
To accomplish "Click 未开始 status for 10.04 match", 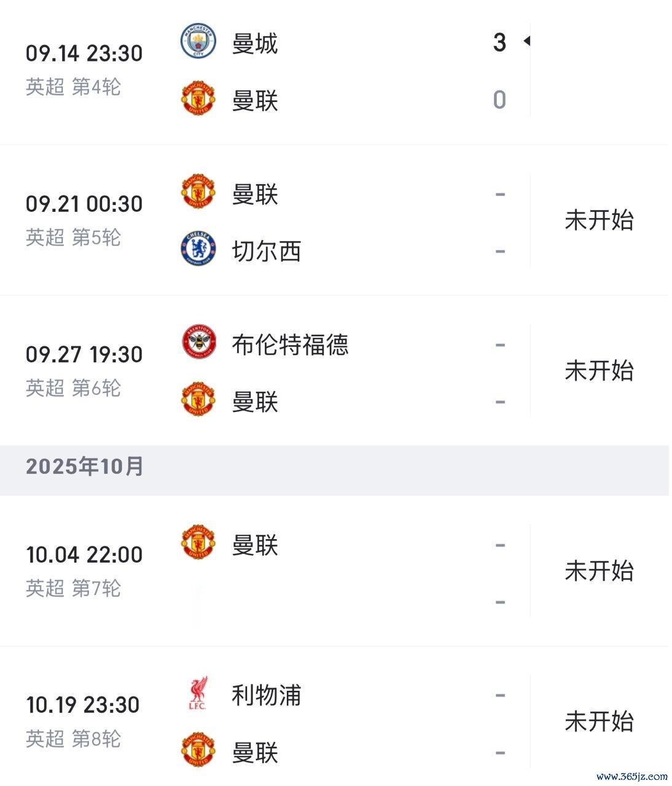I will [x=599, y=571].
